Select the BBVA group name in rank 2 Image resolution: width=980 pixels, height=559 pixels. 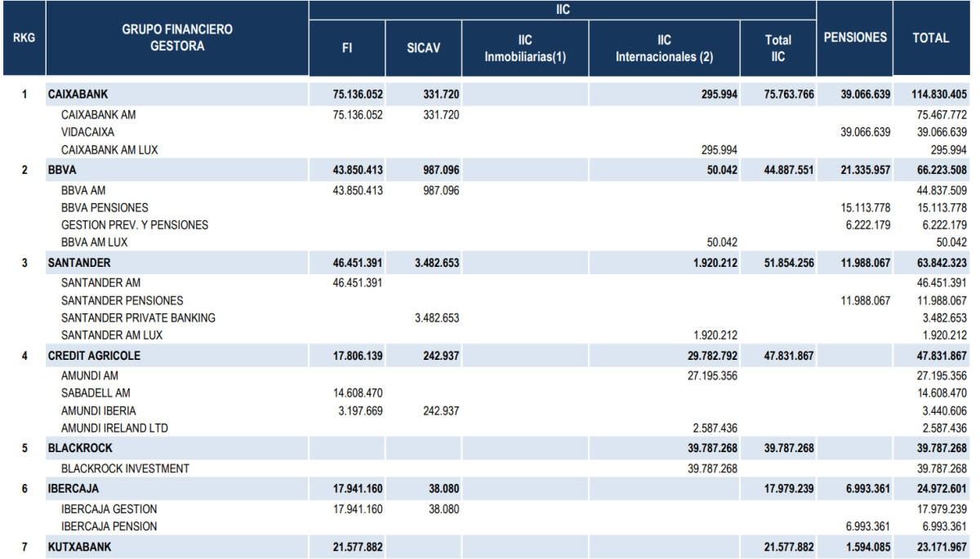point(63,170)
